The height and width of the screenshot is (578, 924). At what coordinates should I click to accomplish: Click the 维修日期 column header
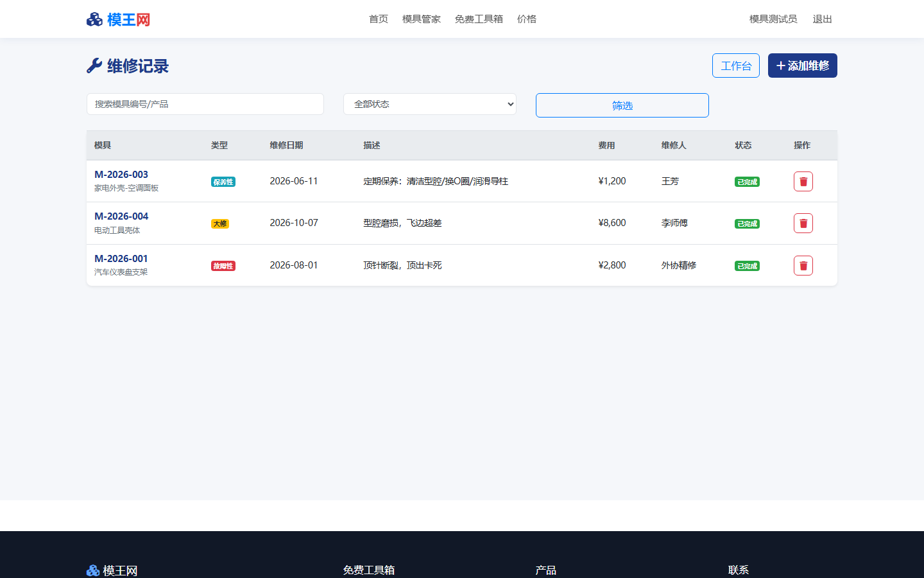click(x=286, y=145)
